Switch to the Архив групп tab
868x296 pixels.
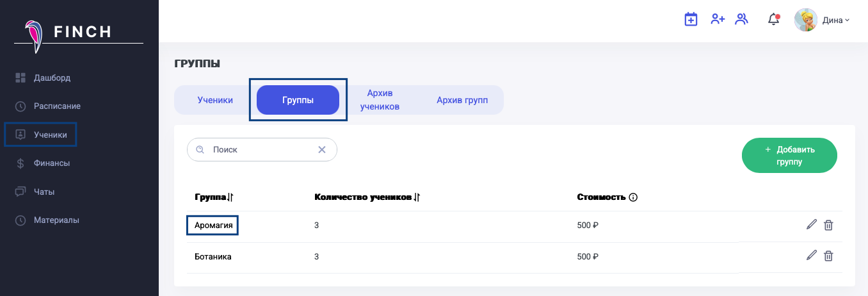tap(462, 100)
